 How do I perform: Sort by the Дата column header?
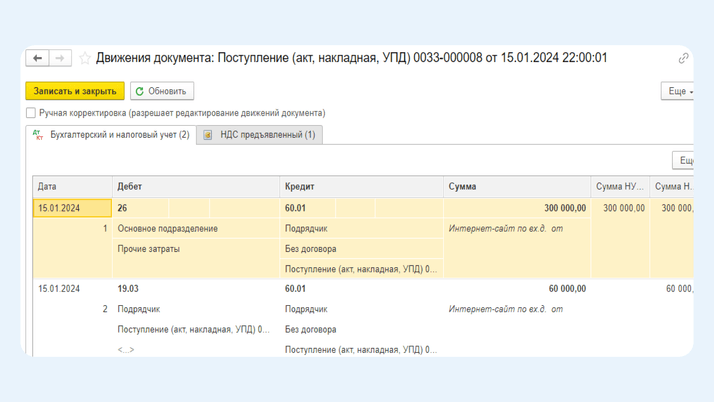72,186
